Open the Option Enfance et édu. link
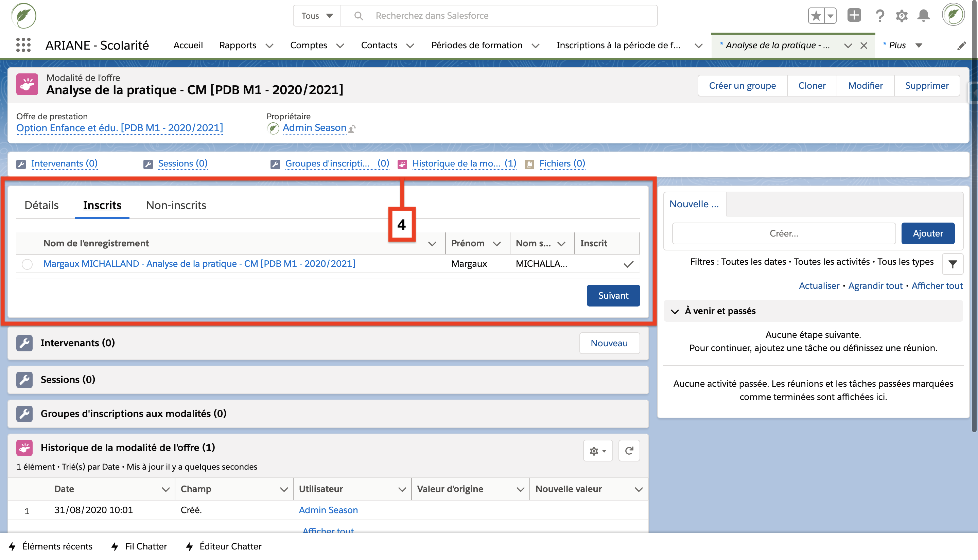Image resolution: width=978 pixels, height=560 pixels. (x=120, y=128)
